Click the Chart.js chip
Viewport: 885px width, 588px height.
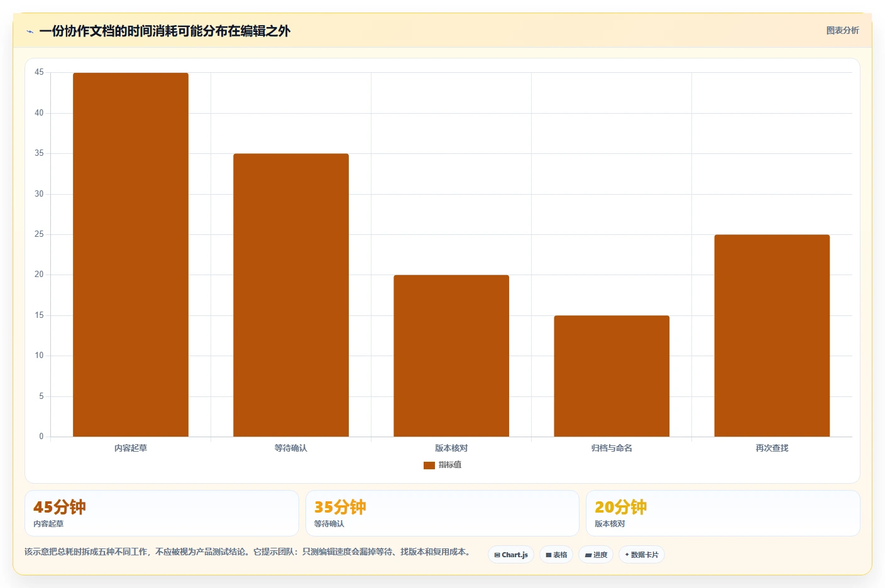[x=511, y=555]
